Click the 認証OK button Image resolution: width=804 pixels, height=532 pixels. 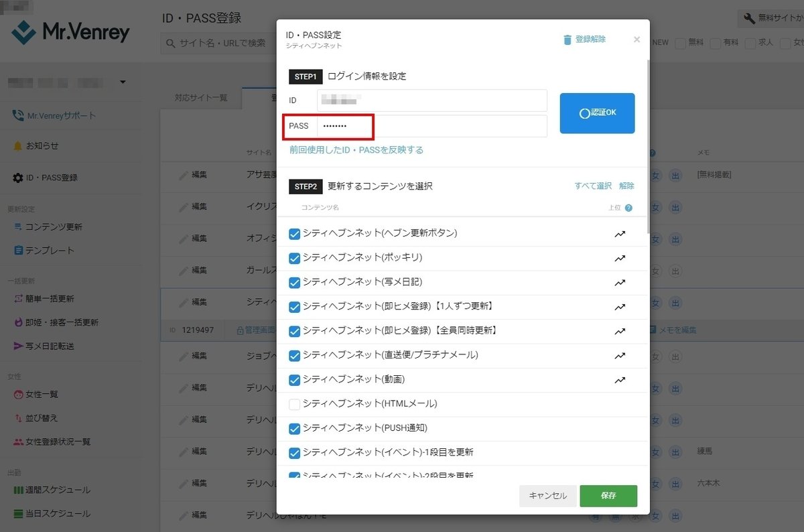[597, 113]
